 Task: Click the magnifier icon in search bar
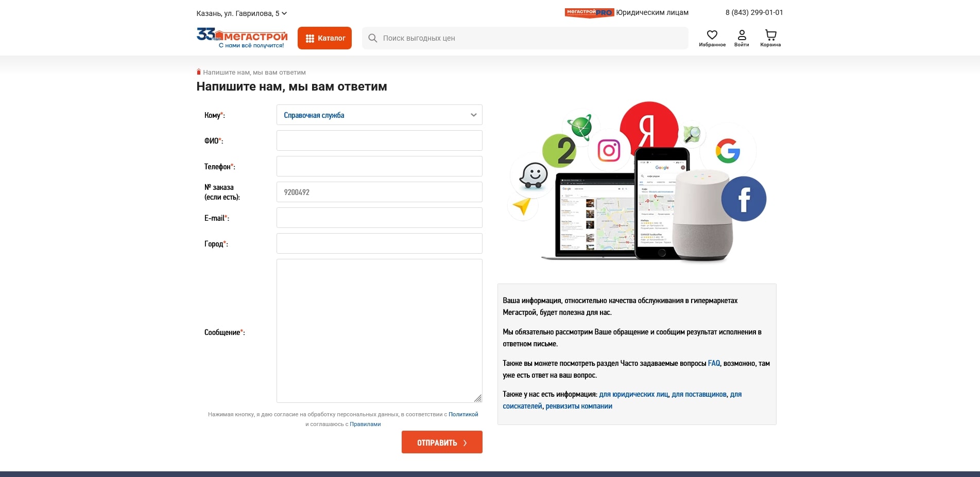[373, 38]
